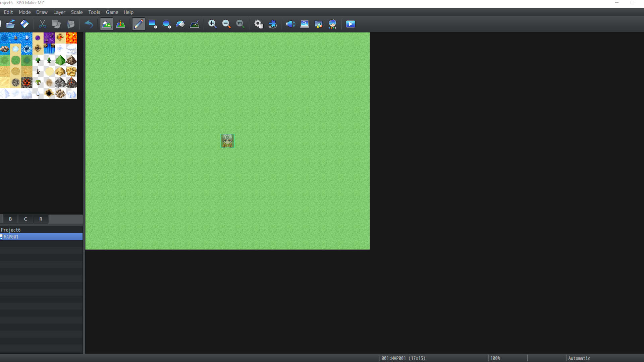Open the Resource Manager icon
The image size is (644, 362).
[318, 24]
